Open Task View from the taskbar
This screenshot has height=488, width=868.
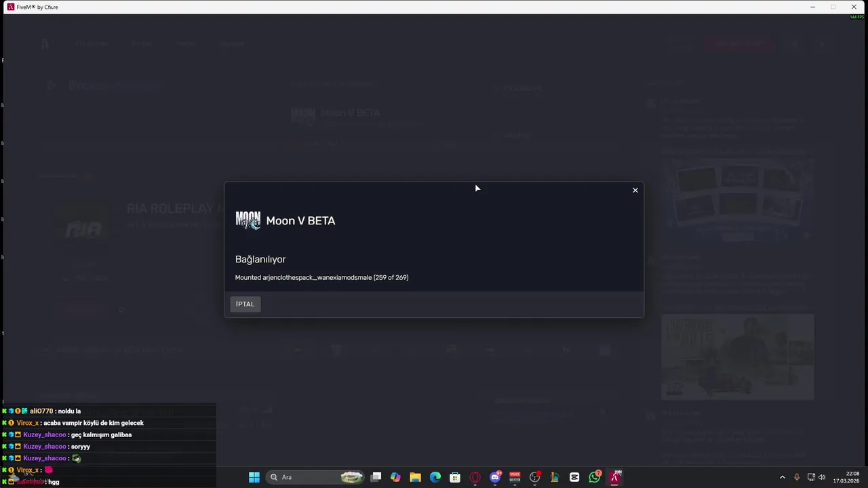376,477
